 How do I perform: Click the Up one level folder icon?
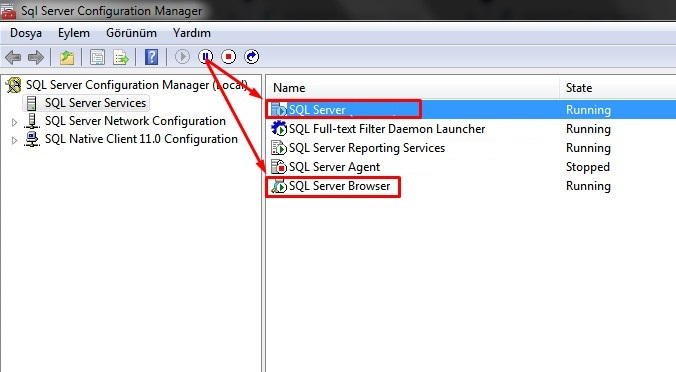pos(67,57)
